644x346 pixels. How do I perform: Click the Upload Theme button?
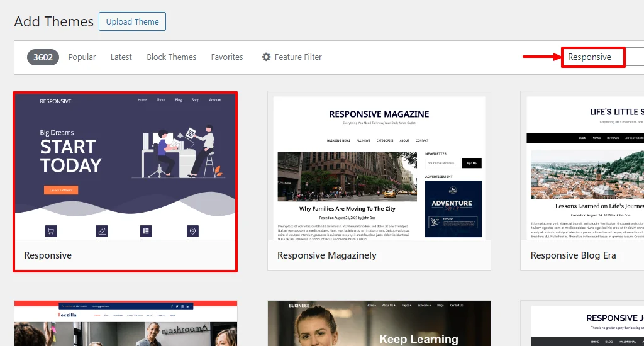pyautogui.click(x=132, y=21)
